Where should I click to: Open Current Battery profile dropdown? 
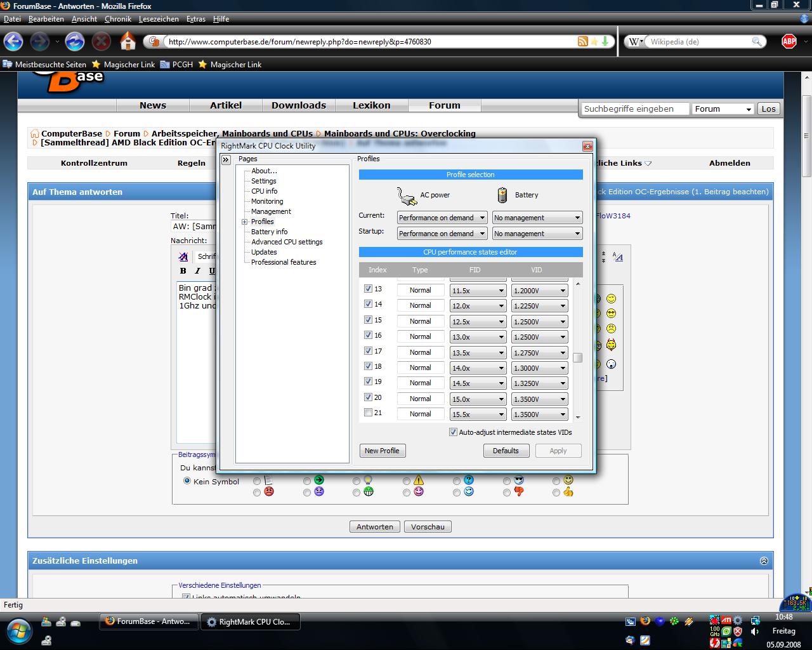537,218
